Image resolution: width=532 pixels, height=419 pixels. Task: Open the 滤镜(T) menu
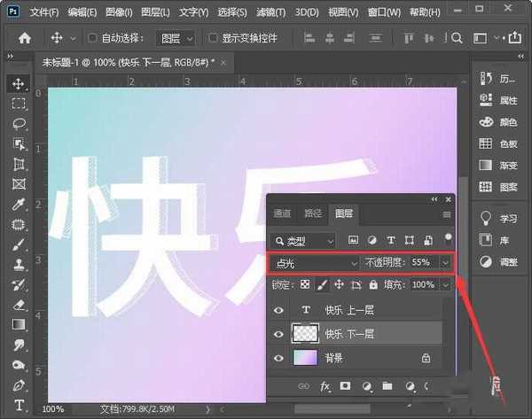coord(271,13)
